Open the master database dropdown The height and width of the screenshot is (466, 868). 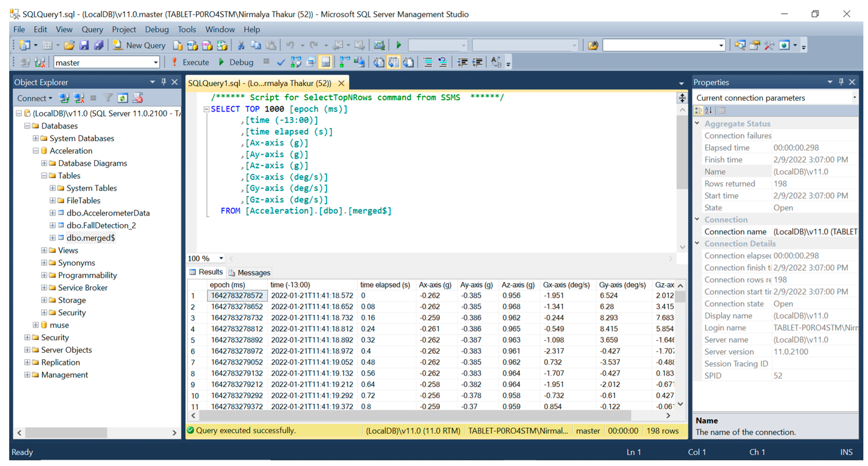[x=156, y=62]
